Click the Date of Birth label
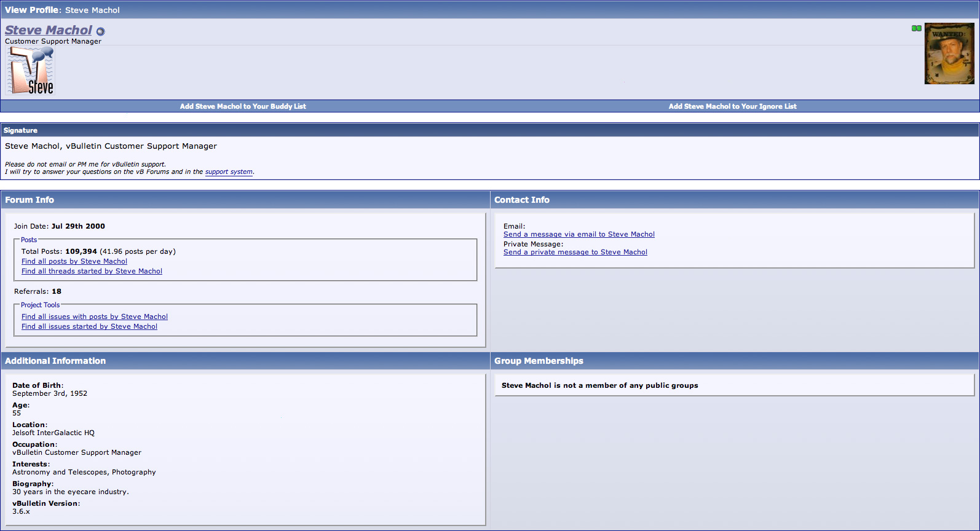Image resolution: width=980 pixels, height=531 pixels. tap(38, 385)
